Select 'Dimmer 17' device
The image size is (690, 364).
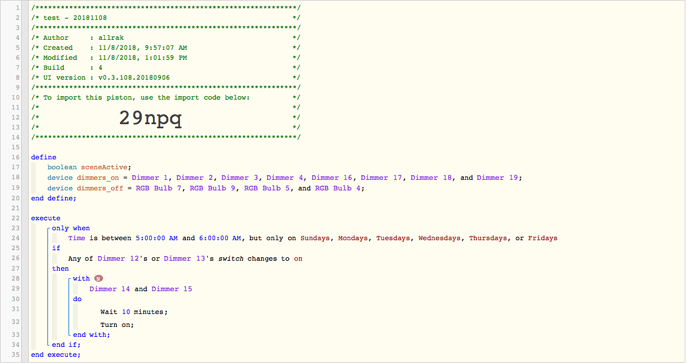[x=382, y=178]
